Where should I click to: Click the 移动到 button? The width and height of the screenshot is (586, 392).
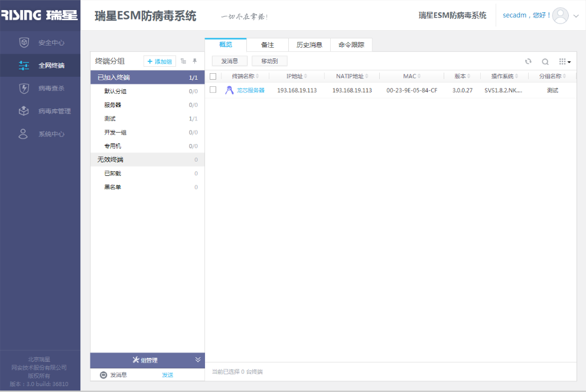click(x=269, y=61)
